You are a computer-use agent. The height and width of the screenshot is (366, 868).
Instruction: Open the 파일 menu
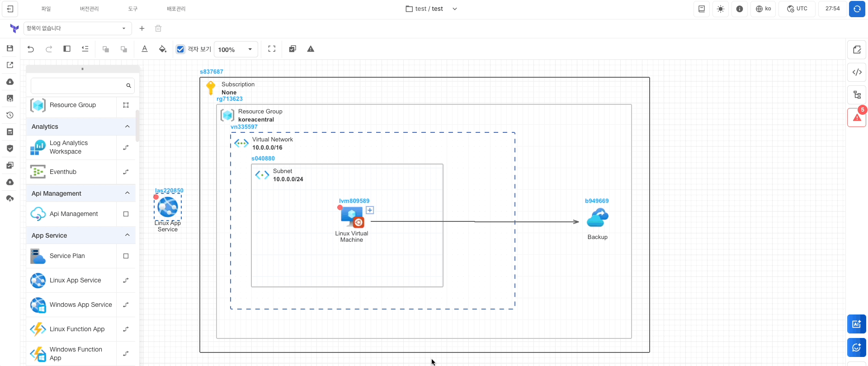46,9
